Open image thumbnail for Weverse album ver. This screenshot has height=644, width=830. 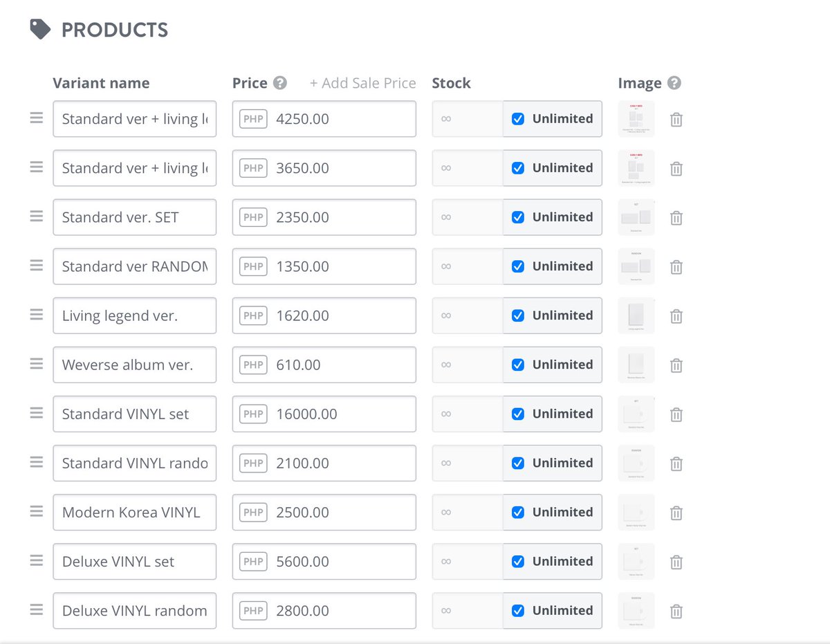click(x=636, y=365)
